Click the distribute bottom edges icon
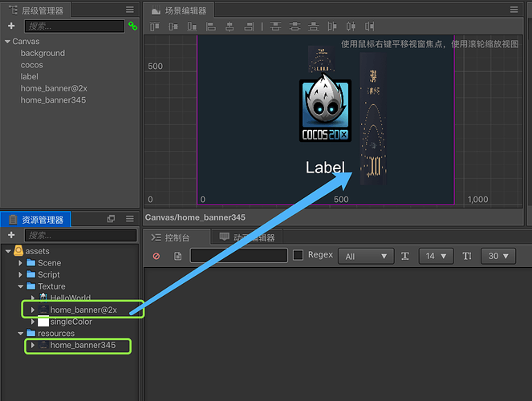The width and height of the screenshot is (532, 401). click(x=313, y=26)
